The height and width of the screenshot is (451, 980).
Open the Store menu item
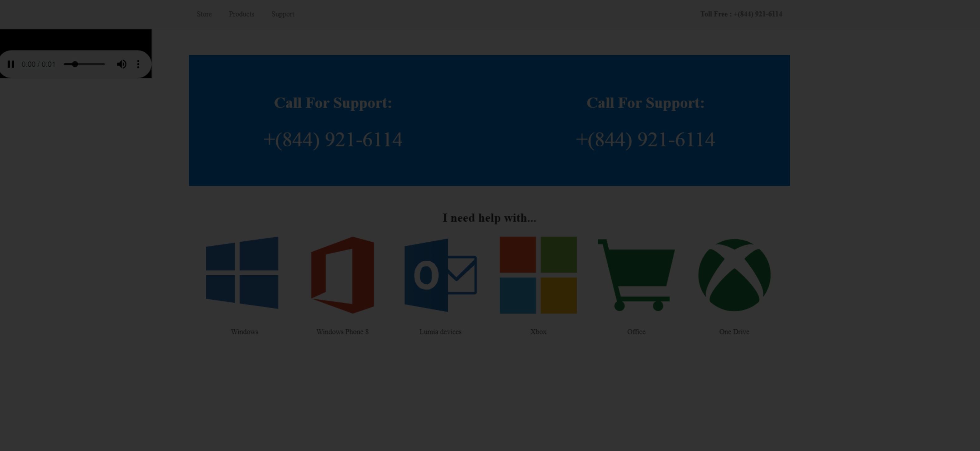point(204,14)
